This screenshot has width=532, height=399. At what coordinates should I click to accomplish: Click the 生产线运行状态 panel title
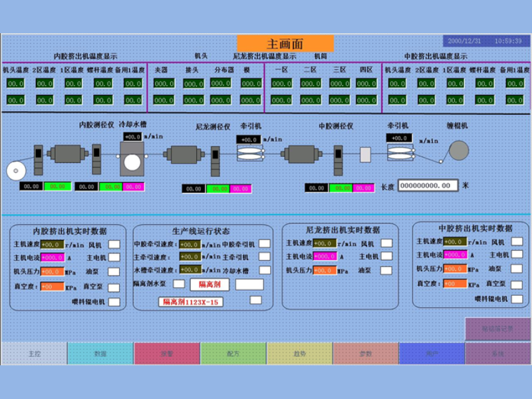click(x=201, y=231)
